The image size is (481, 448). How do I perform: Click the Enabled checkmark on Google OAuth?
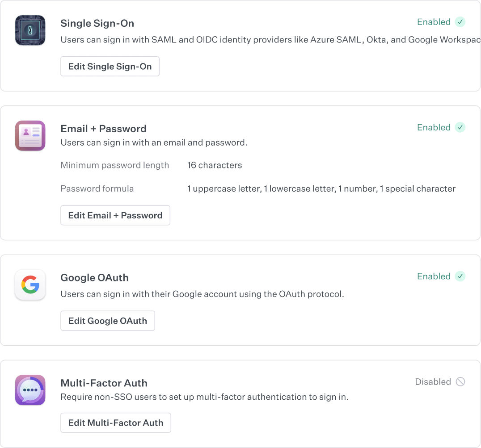pos(460,276)
